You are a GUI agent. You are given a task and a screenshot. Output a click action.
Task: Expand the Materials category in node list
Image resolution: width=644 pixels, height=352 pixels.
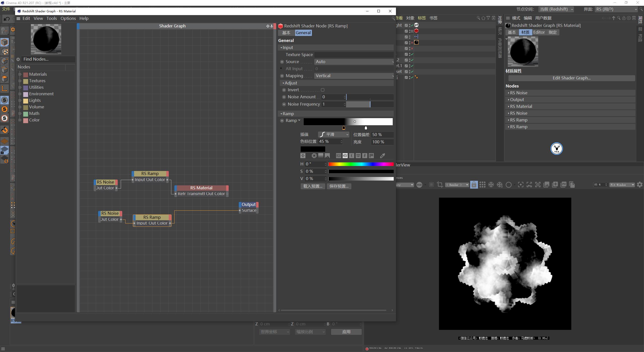(x=20, y=74)
